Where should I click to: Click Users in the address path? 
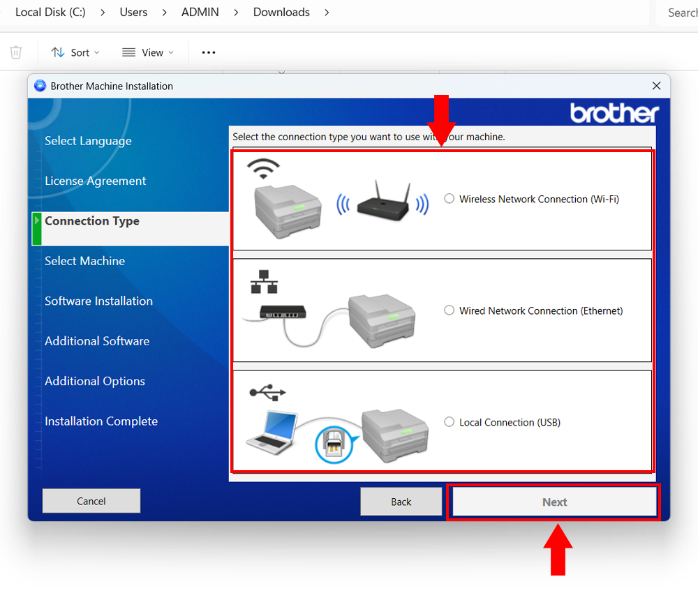coord(133,12)
